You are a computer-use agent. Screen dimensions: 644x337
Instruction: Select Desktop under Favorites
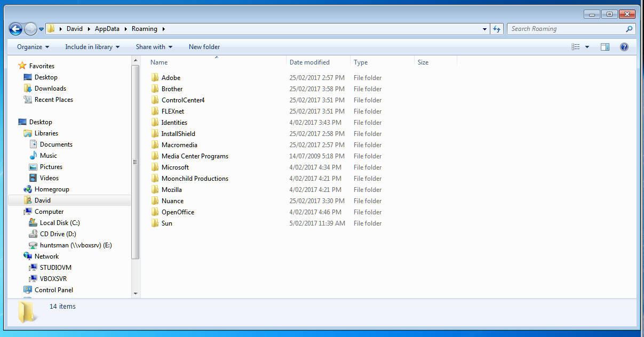(46, 77)
